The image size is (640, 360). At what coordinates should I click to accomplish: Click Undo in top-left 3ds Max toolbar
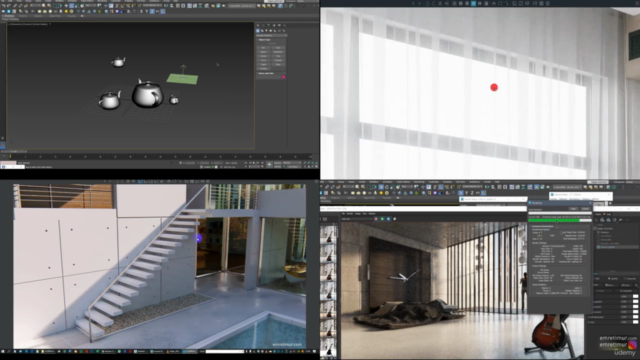(4, 5)
